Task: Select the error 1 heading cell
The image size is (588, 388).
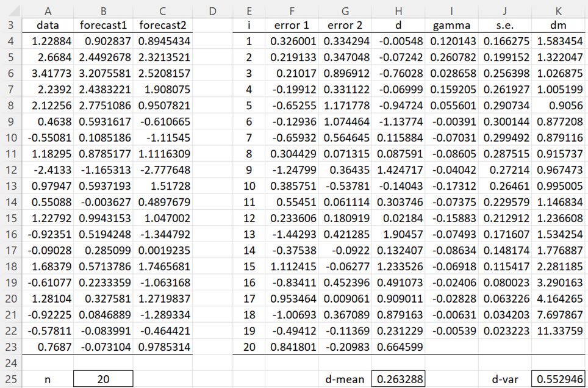Action: click(292, 25)
